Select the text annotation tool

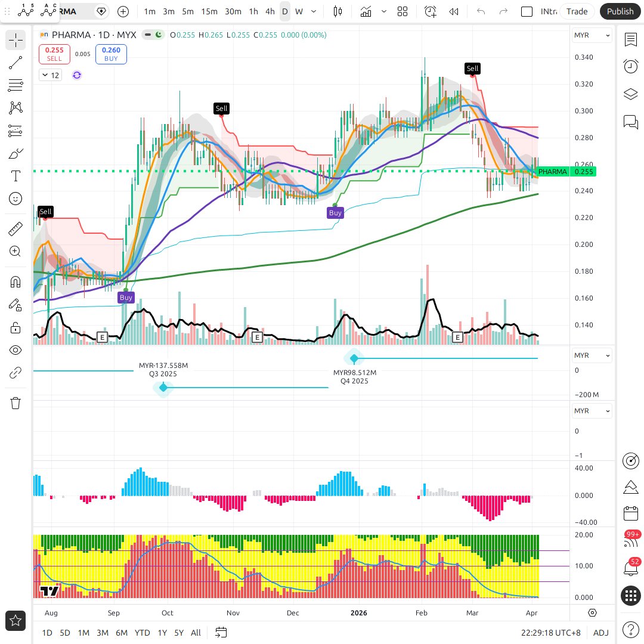click(x=16, y=176)
